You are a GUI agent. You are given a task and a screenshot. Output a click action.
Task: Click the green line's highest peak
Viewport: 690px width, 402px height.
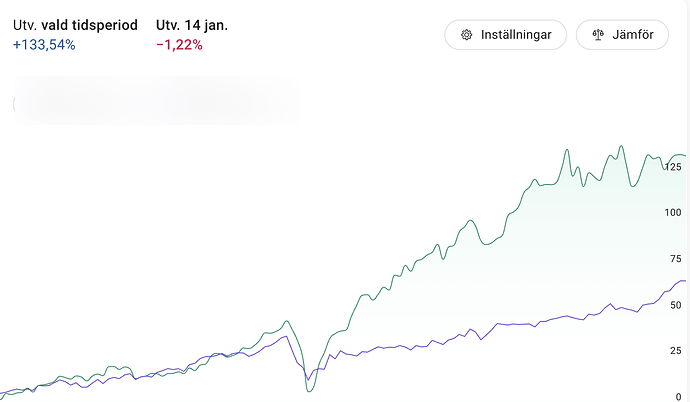tap(621, 146)
